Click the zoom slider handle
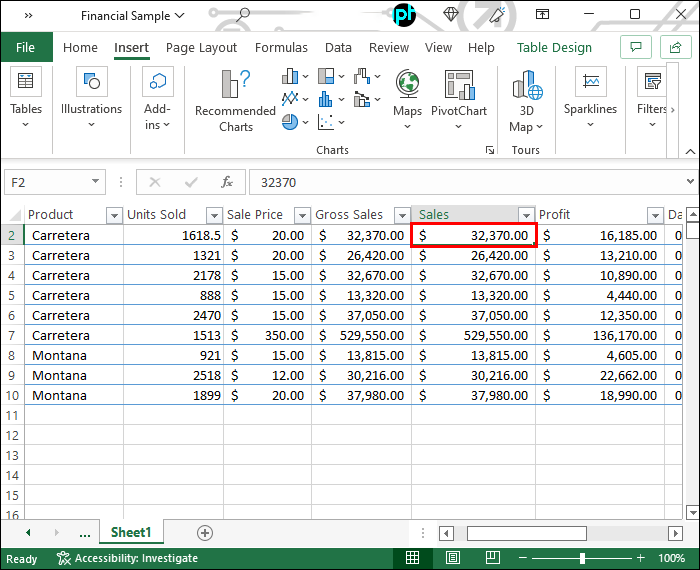Viewport: 700px width, 570px height. click(582, 558)
